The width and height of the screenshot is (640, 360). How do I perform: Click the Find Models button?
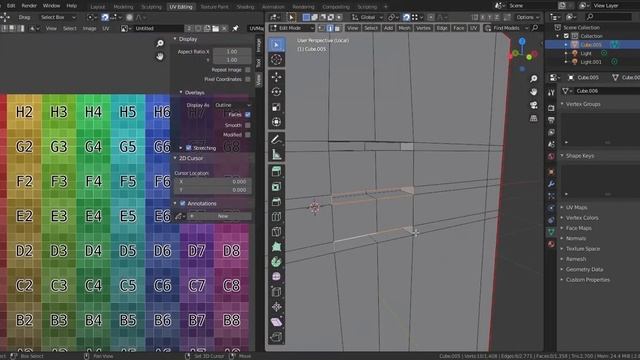click(x=506, y=28)
